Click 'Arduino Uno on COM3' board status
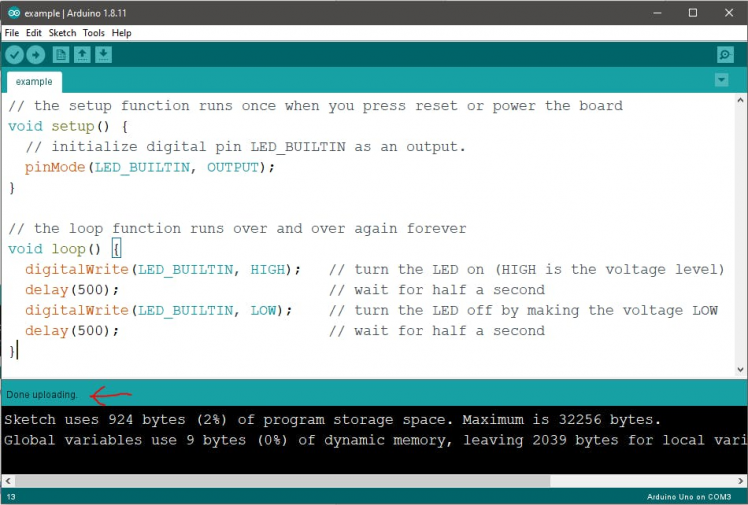This screenshot has width=748, height=505. (689, 497)
